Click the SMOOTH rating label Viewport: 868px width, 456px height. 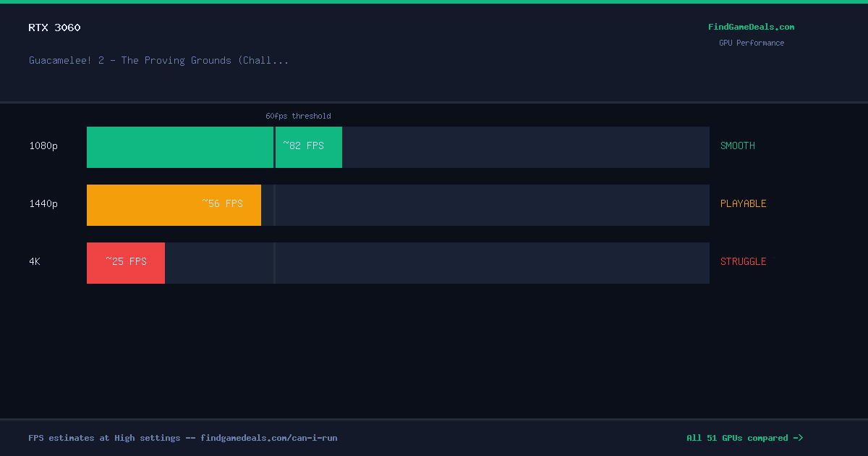click(738, 145)
